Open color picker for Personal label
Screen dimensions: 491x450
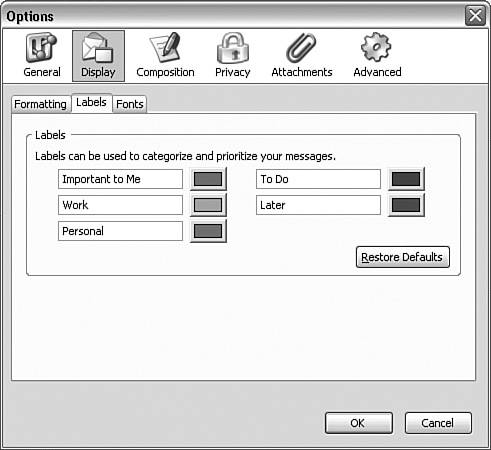point(208,231)
